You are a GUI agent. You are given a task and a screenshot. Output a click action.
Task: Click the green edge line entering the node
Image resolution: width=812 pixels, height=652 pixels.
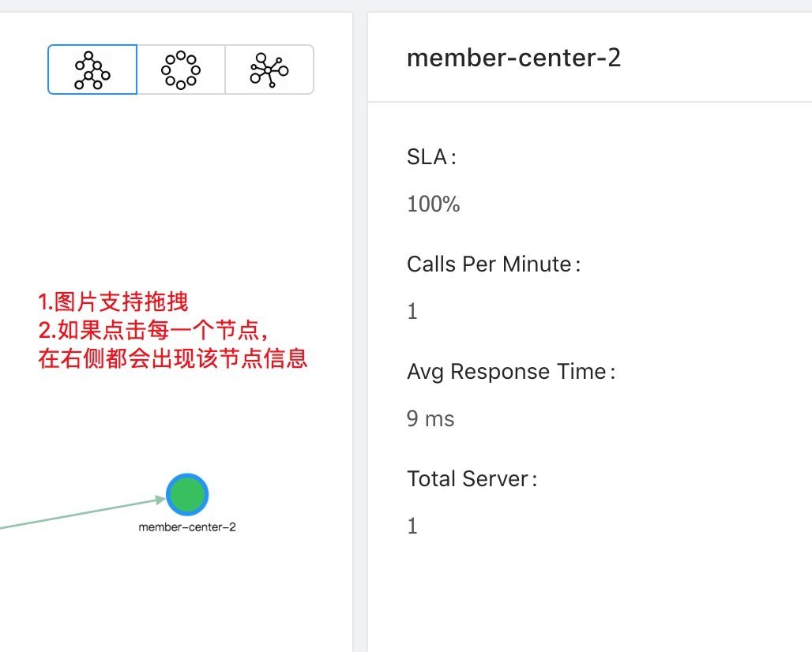pos(79,513)
